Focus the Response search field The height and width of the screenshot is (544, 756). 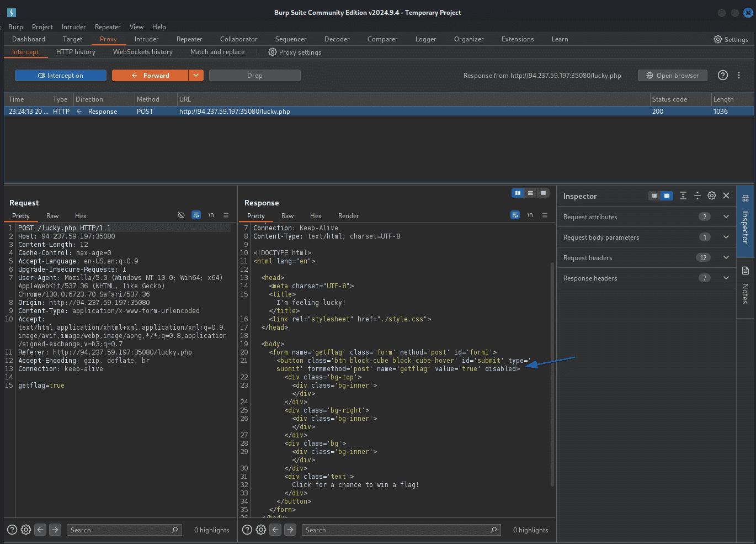coord(401,530)
